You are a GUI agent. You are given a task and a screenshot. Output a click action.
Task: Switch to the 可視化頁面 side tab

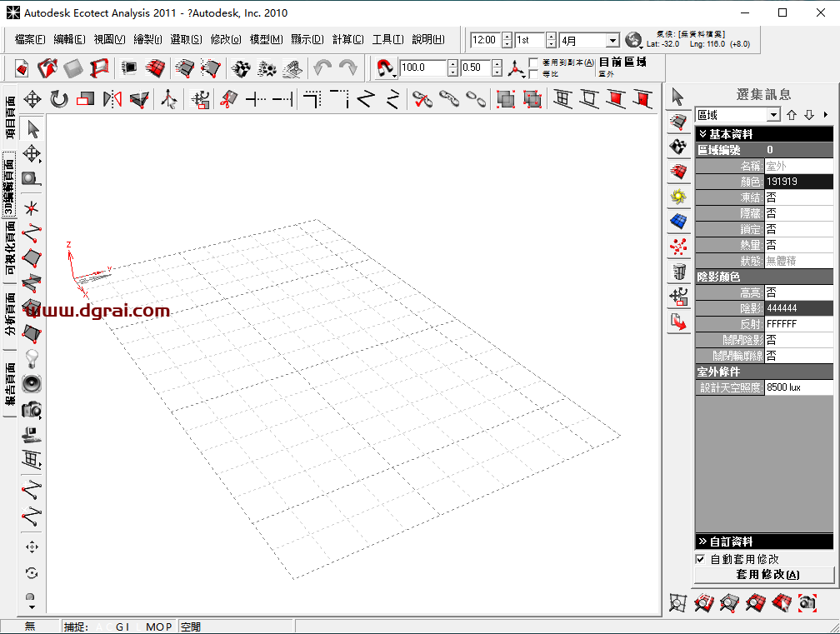click(9, 248)
